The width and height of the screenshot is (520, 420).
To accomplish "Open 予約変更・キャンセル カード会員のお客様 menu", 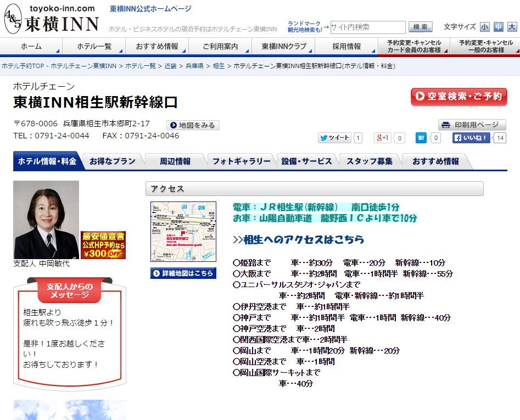I will click(x=414, y=47).
